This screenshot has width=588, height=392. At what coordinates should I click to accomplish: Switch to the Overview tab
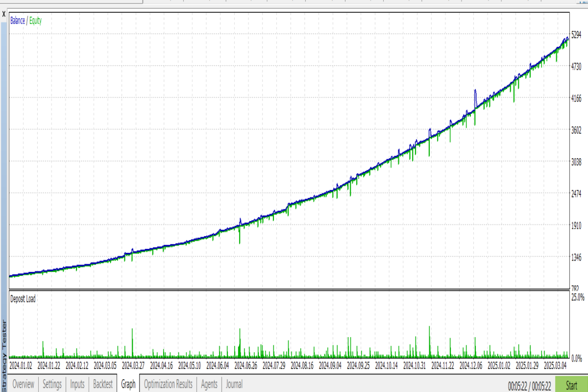[x=23, y=384]
